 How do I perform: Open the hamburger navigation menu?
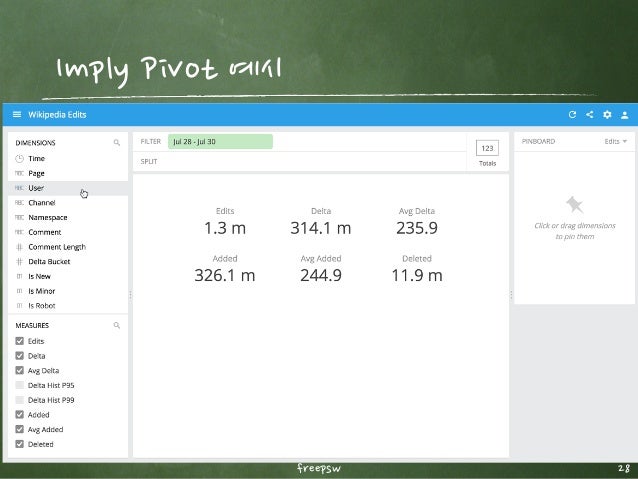click(17, 114)
